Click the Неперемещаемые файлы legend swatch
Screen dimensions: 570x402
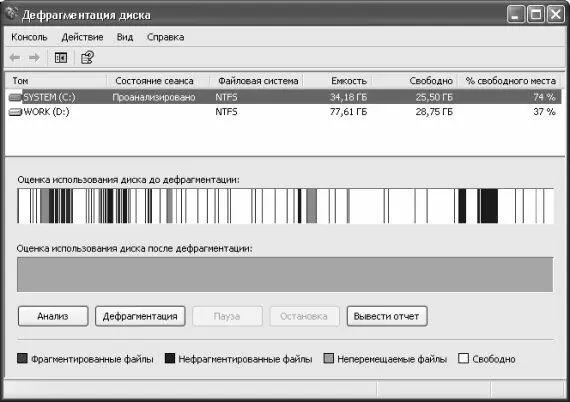click(329, 358)
